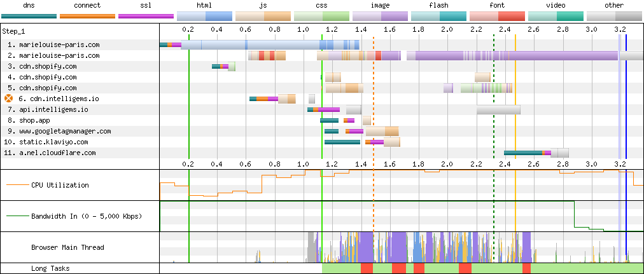This screenshot has height=274, width=644.
Task: Click the 3.2 tick on bottom time axis
Action: (x=620, y=163)
